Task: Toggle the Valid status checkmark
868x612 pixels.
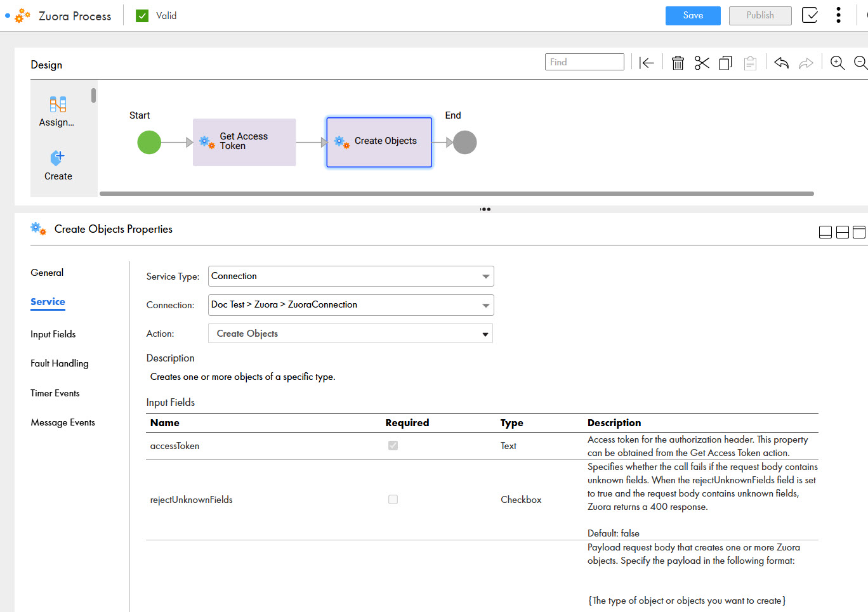Action: click(x=142, y=16)
